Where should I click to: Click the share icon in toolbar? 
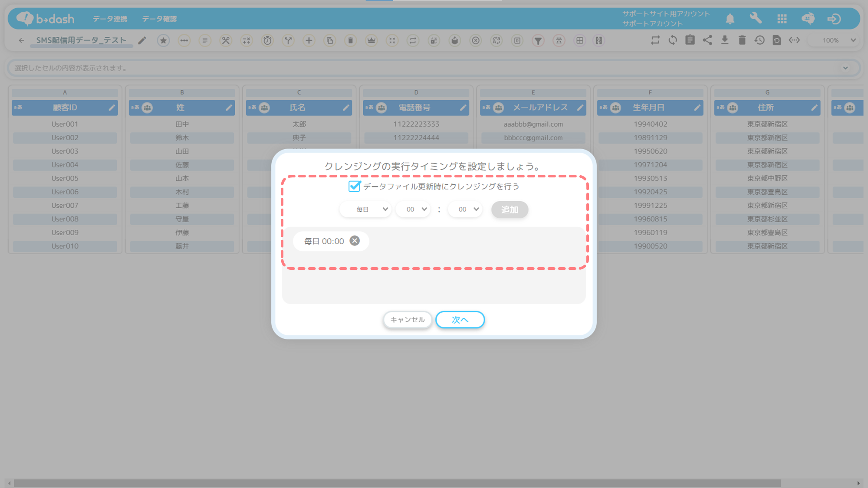click(x=707, y=40)
